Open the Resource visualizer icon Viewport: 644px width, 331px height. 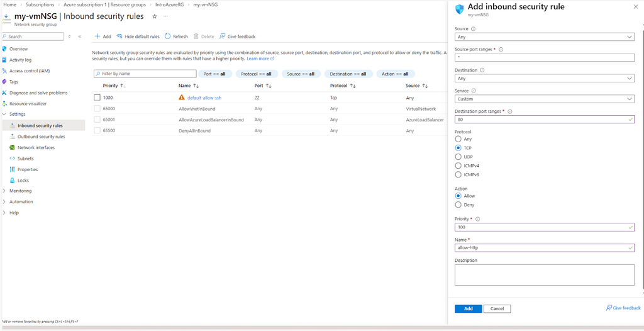[x=4, y=104]
